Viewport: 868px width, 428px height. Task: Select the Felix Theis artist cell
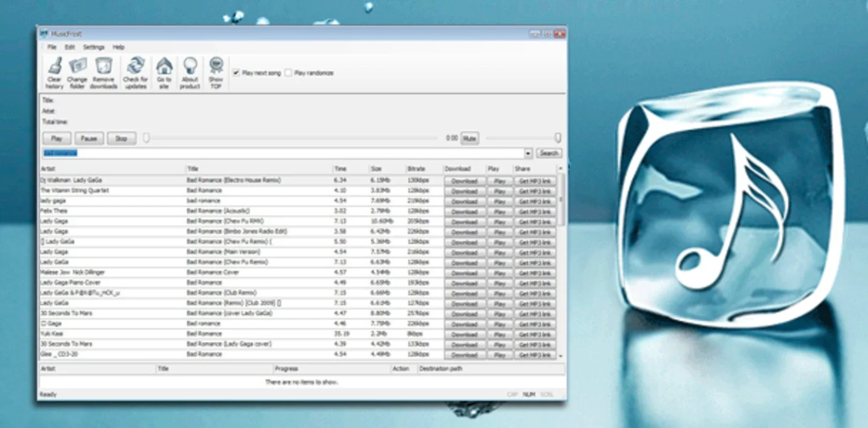pos(54,211)
